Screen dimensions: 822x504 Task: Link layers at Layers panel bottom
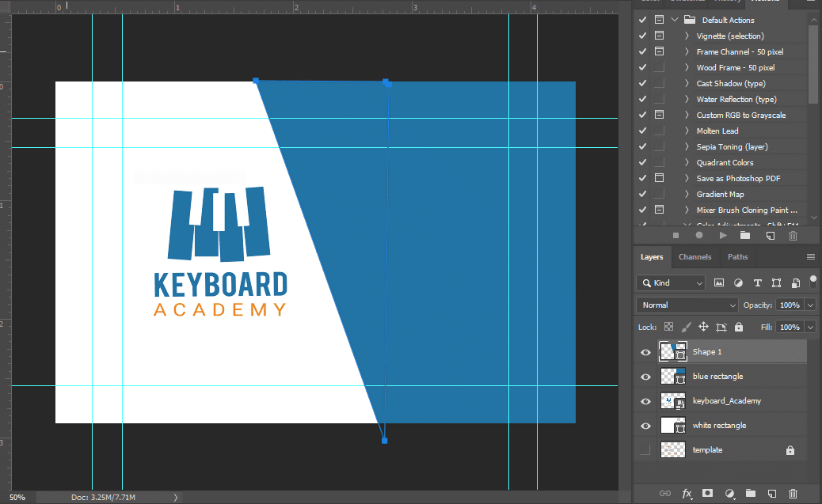pos(664,494)
